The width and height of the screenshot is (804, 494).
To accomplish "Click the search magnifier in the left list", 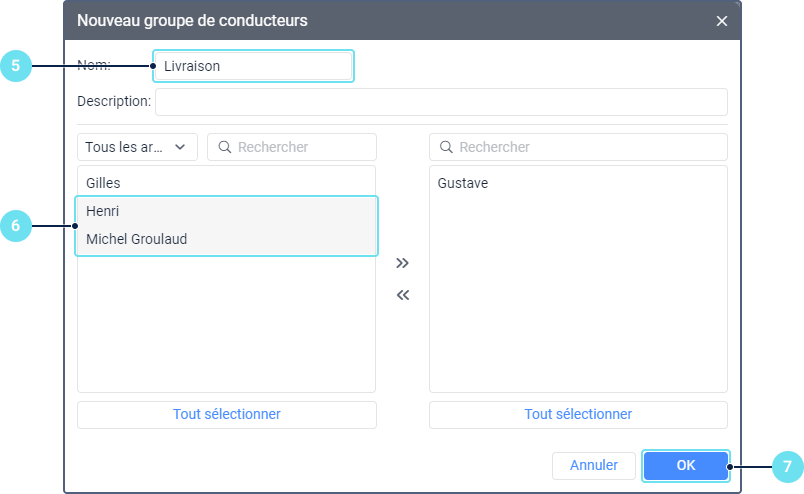I will [224, 147].
